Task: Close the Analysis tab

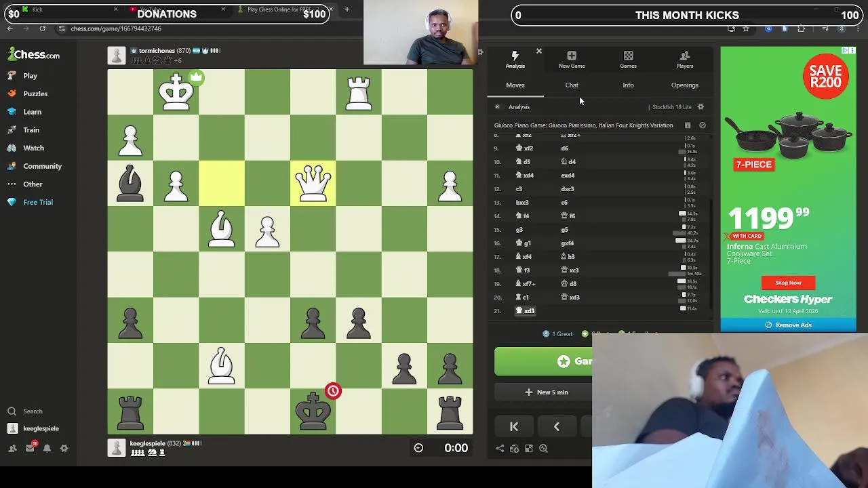Action: 539,52
